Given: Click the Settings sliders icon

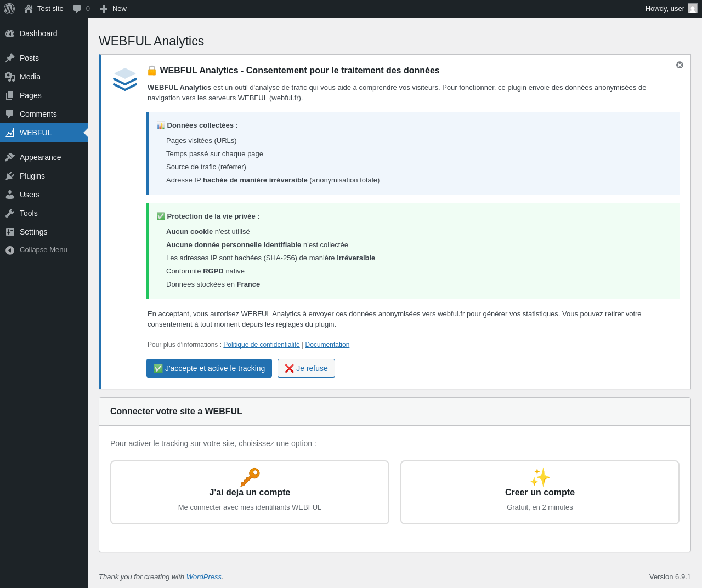Looking at the screenshot, I should [x=10, y=232].
